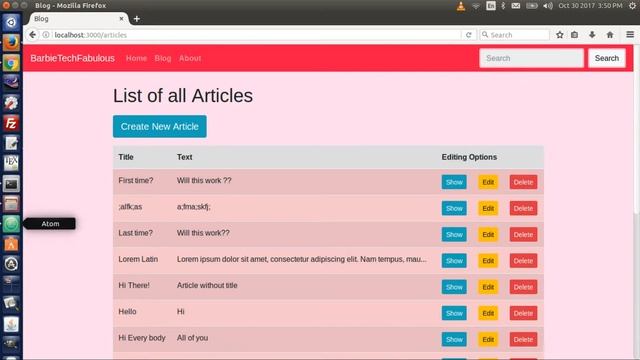
Task: Edit the 'First time?' article
Action: [x=488, y=182]
